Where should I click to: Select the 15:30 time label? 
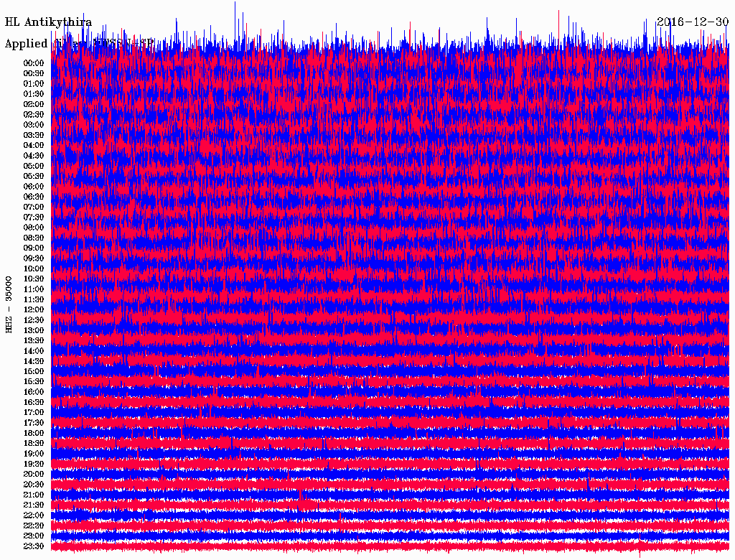33,382
